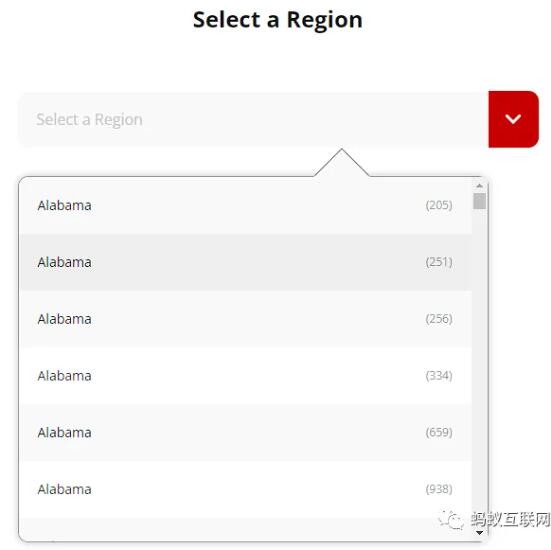The width and height of the screenshot is (551, 550).
Task: Click the (334) area code label
Action: 439,376
